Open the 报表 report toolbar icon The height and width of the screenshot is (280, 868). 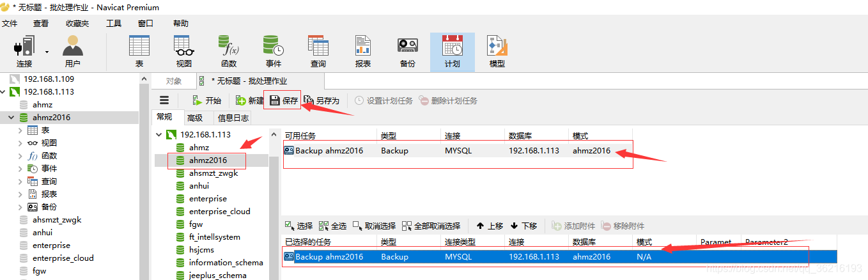363,51
